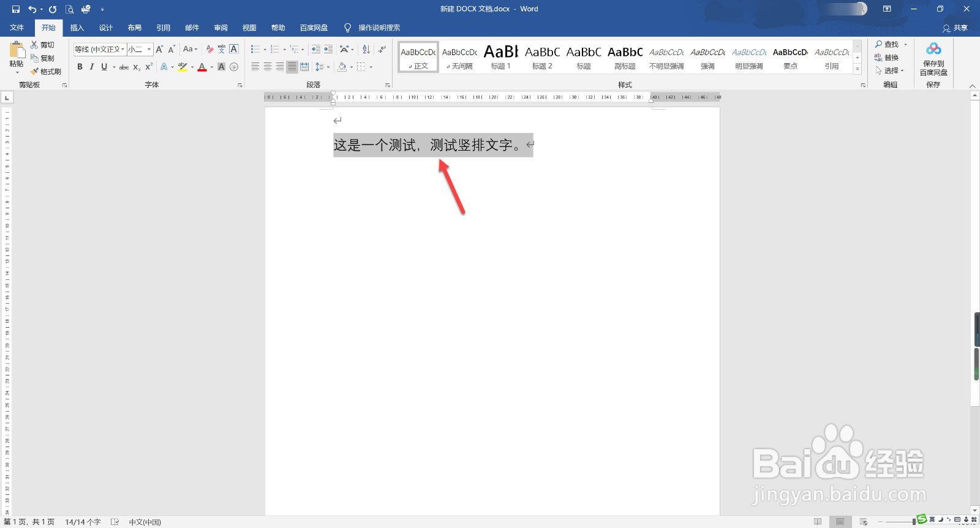
Task: Toggle justify alignment
Action: tap(292, 67)
